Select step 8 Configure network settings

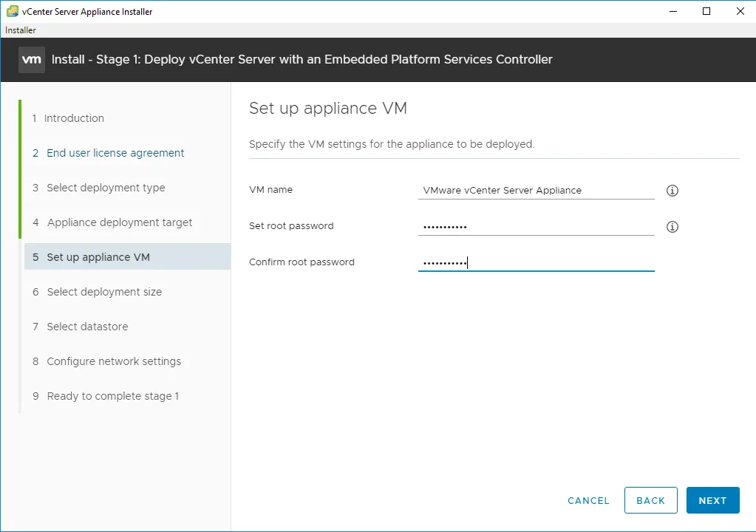click(x=106, y=361)
